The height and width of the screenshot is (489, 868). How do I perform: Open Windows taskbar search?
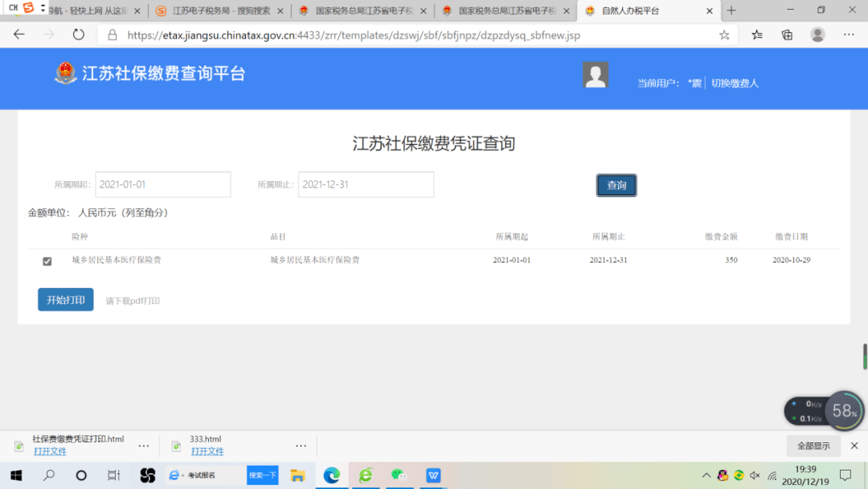(49, 475)
